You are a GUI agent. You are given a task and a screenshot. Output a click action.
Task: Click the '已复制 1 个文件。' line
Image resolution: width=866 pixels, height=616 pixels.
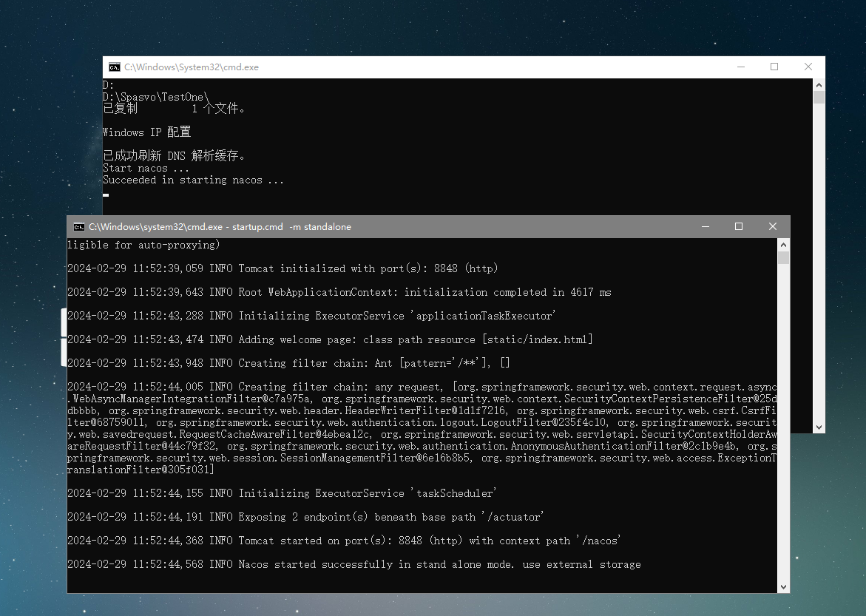pyautogui.click(x=174, y=108)
